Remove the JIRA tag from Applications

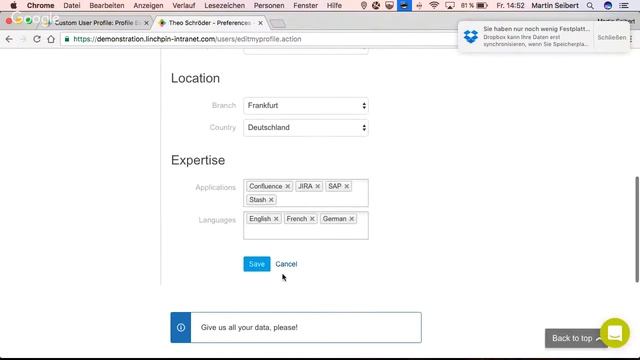[x=318, y=186]
